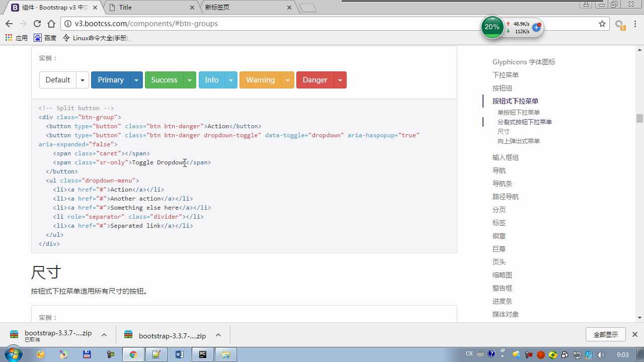Expand the Danger split dropdown caret
The image size is (644, 362).
pos(340,80)
